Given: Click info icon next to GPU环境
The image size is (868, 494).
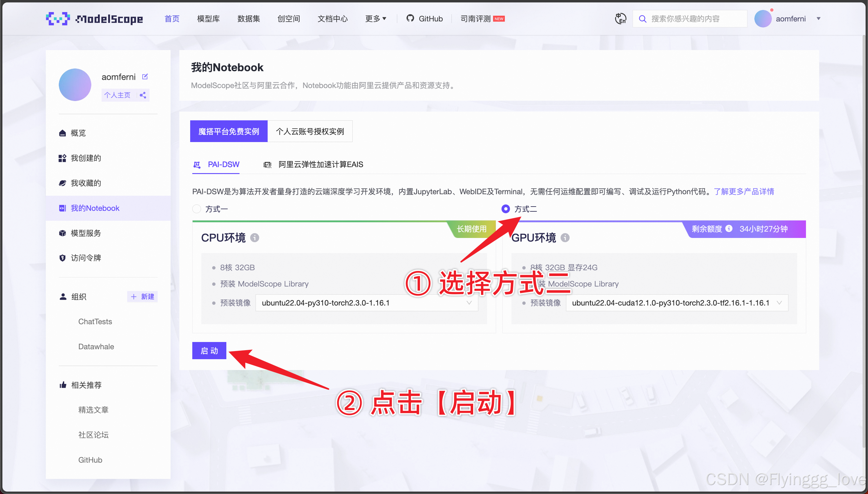Looking at the screenshot, I should (x=565, y=238).
